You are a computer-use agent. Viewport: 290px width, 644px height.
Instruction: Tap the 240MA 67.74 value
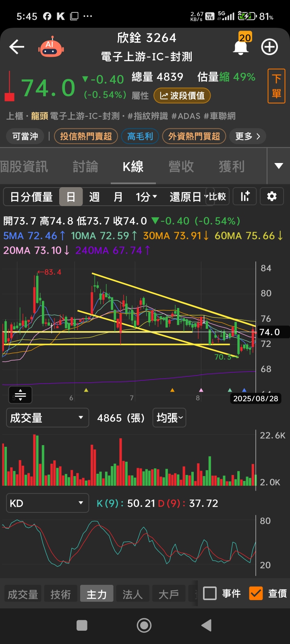(113, 250)
